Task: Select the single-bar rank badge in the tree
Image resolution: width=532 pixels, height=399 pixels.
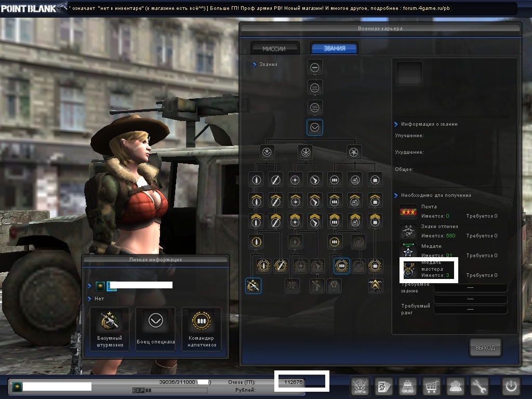Action: click(314, 68)
